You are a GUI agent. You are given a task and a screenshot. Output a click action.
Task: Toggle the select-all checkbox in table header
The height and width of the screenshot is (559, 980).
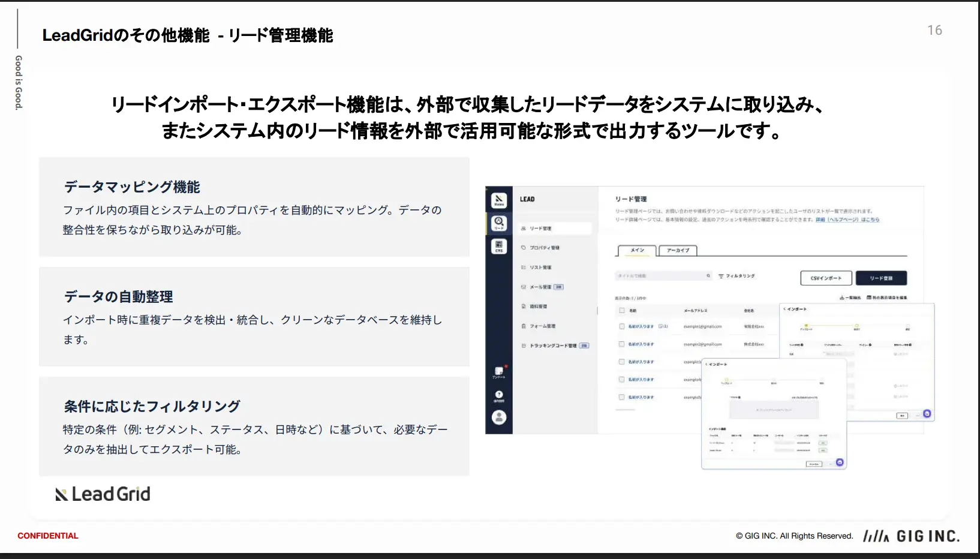tap(622, 311)
